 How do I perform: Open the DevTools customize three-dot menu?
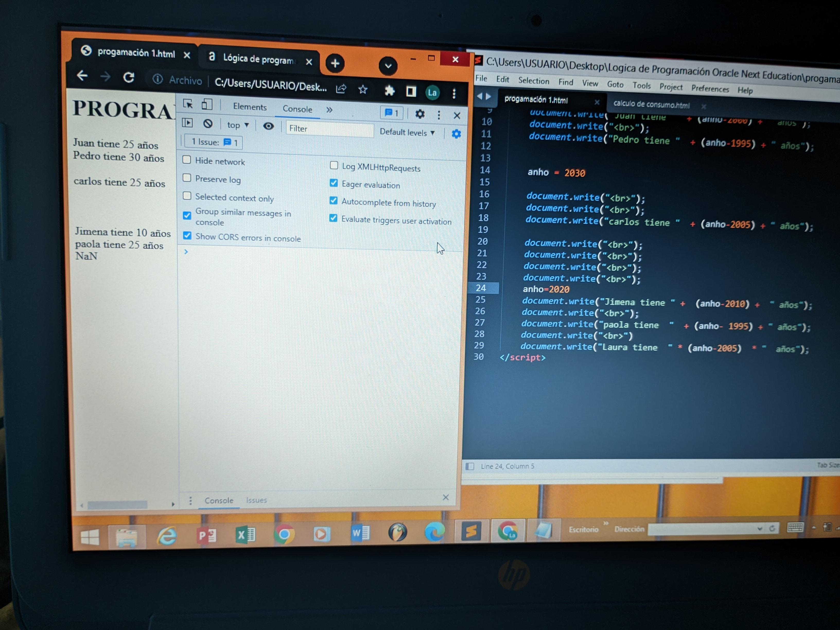[439, 115]
